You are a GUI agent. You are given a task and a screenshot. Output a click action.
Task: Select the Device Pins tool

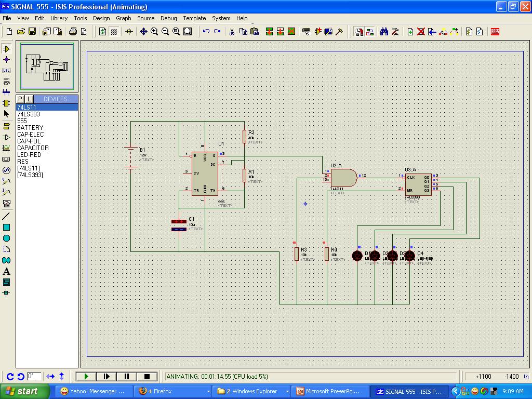pyautogui.click(x=6, y=137)
